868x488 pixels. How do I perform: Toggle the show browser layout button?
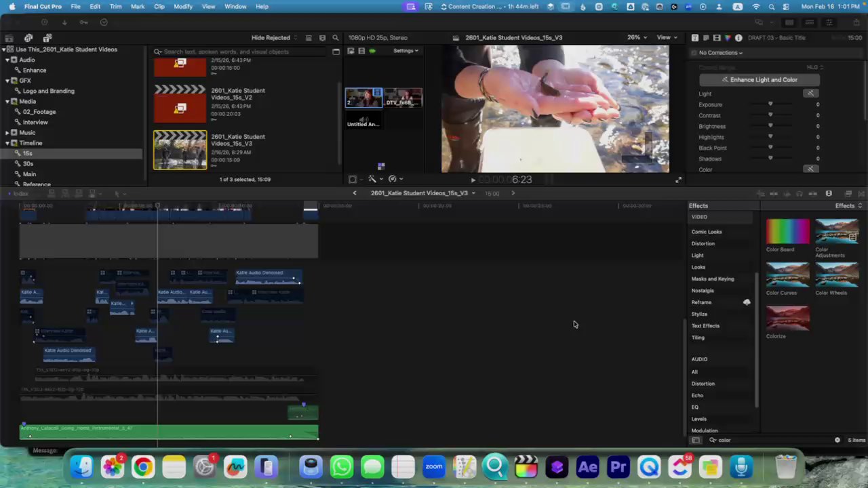coord(790,22)
